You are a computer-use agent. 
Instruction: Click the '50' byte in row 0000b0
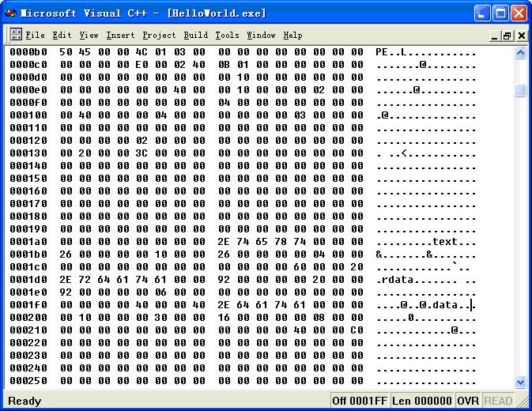tap(66, 52)
